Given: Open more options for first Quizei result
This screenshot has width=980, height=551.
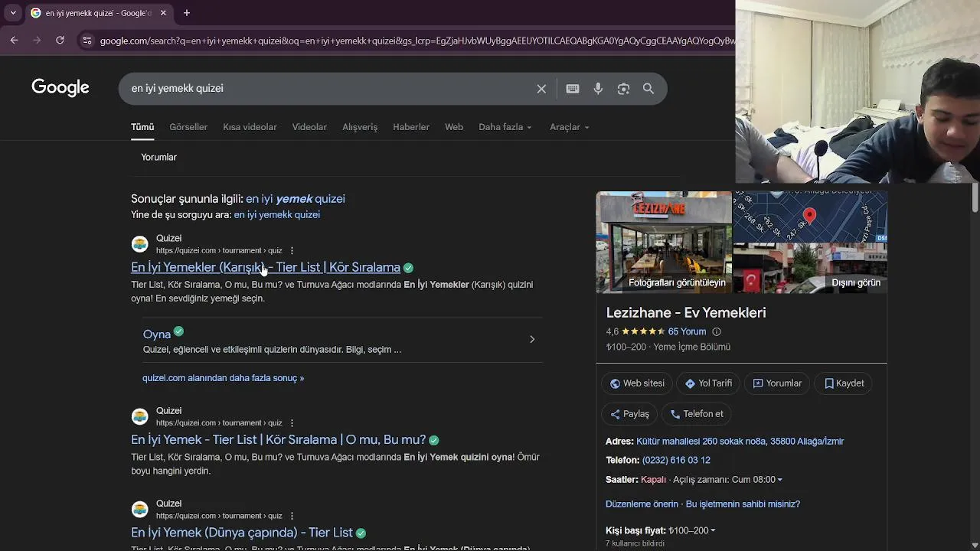Looking at the screenshot, I should pos(292,250).
